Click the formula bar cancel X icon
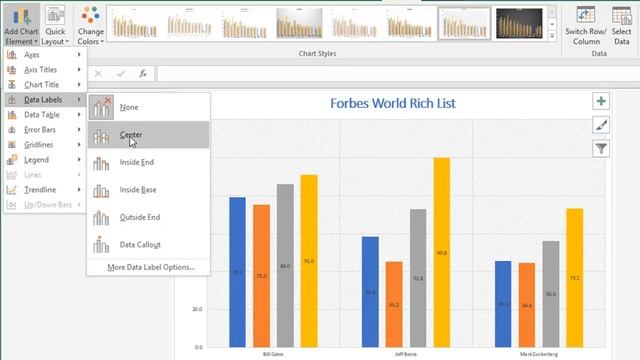The image size is (640, 360). point(98,74)
